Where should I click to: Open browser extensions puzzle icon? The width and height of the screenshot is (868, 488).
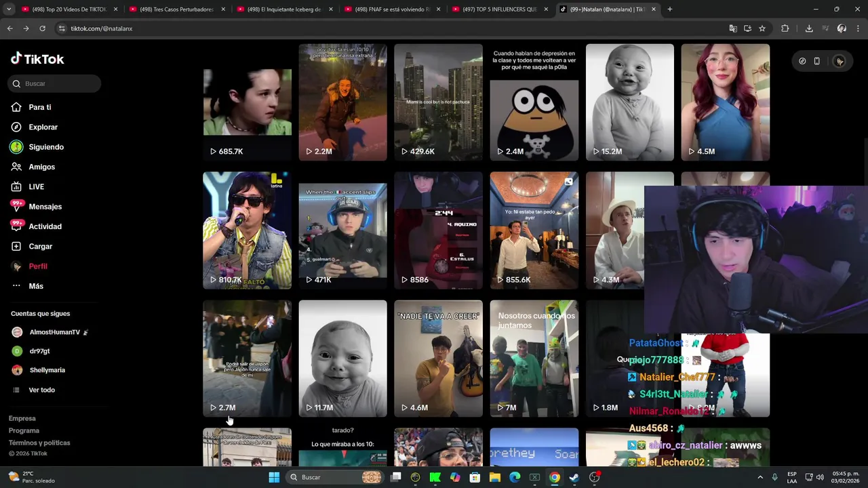[x=785, y=28]
